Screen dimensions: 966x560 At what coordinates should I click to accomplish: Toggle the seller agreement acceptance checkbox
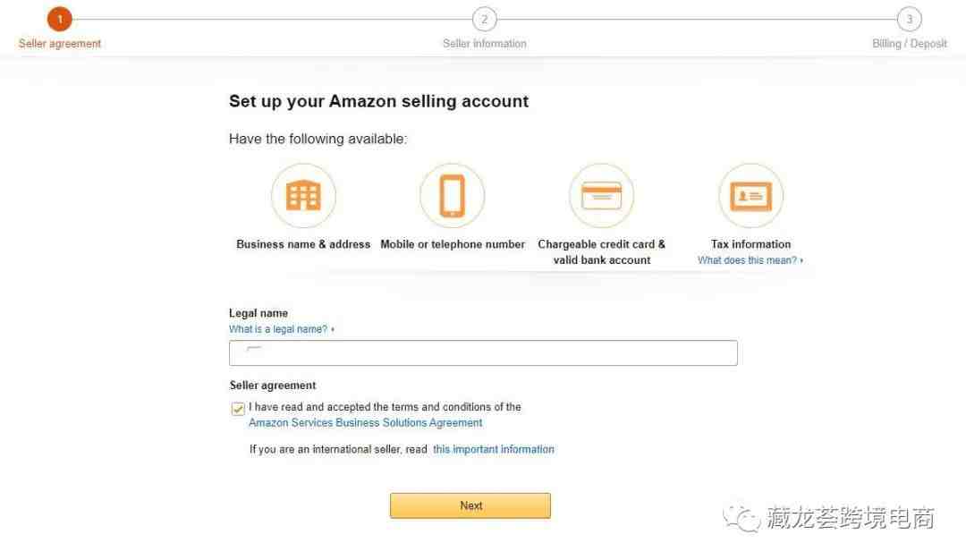point(238,409)
